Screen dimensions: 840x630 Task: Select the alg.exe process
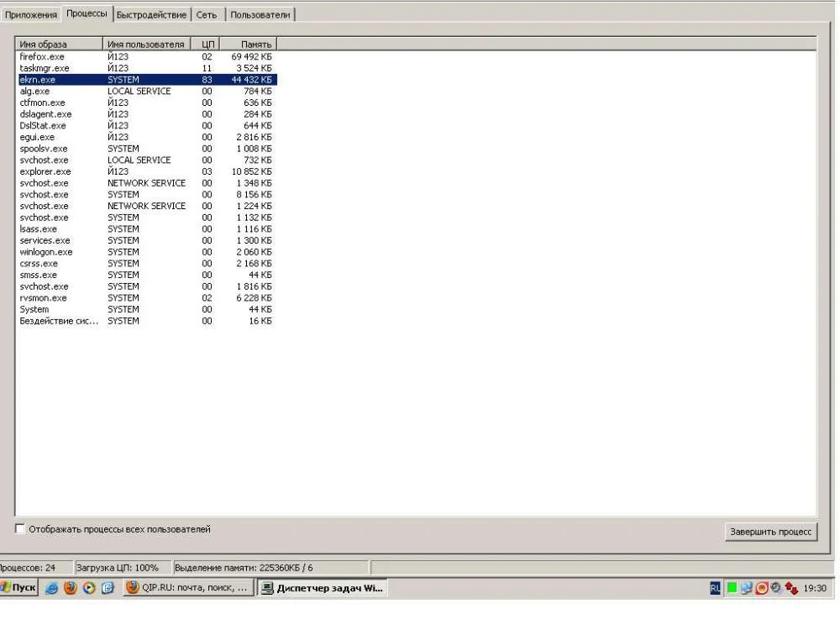point(147,91)
